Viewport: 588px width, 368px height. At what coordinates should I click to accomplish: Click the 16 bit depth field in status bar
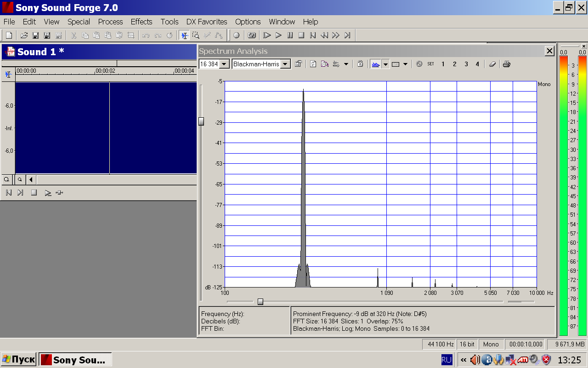pos(467,344)
